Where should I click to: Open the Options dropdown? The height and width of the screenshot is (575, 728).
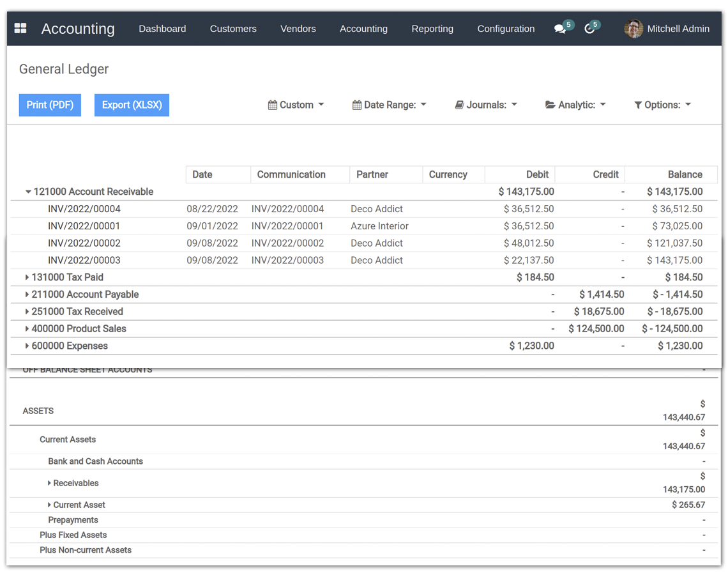[x=662, y=104]
